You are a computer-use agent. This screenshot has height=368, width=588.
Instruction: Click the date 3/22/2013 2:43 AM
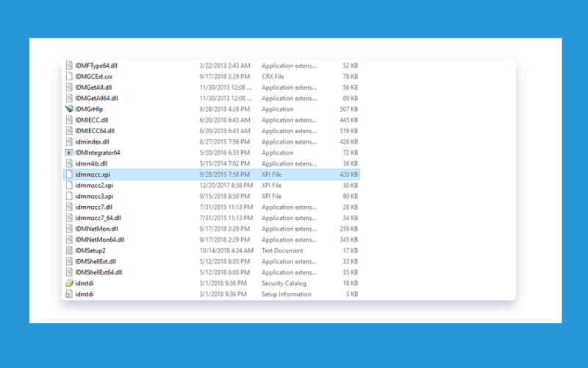click(x=225, y=66)
